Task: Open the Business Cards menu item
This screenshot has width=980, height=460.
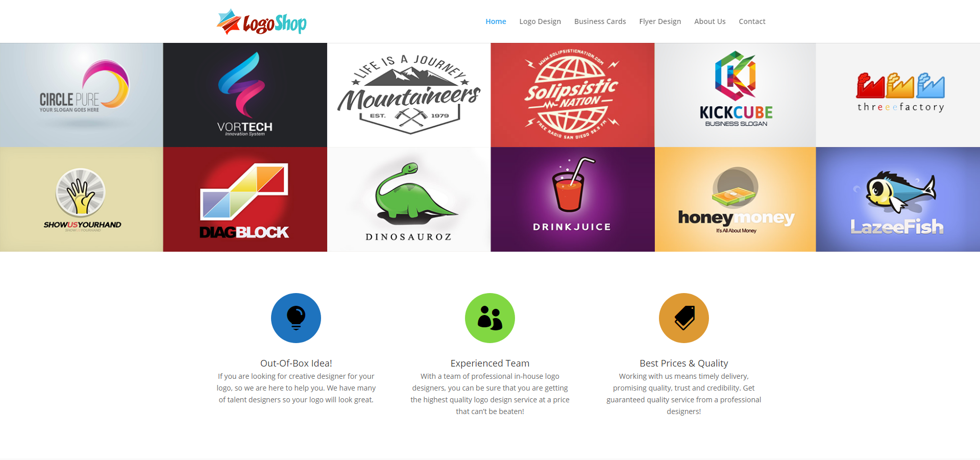Action: [600, 21]
